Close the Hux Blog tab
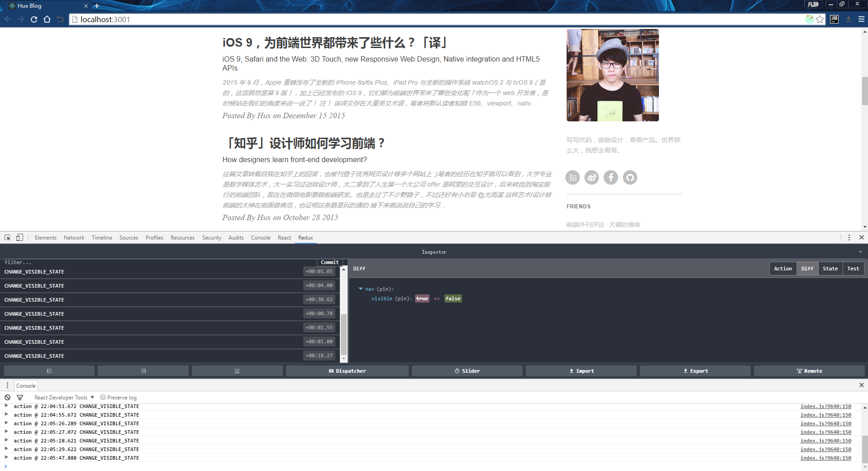Screen dimensions: 868x471 click(86, 6)
